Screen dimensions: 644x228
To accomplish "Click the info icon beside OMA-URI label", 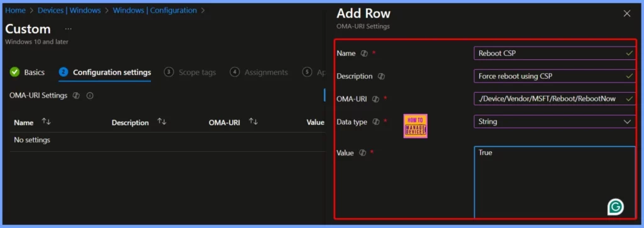I will point(375,99).
